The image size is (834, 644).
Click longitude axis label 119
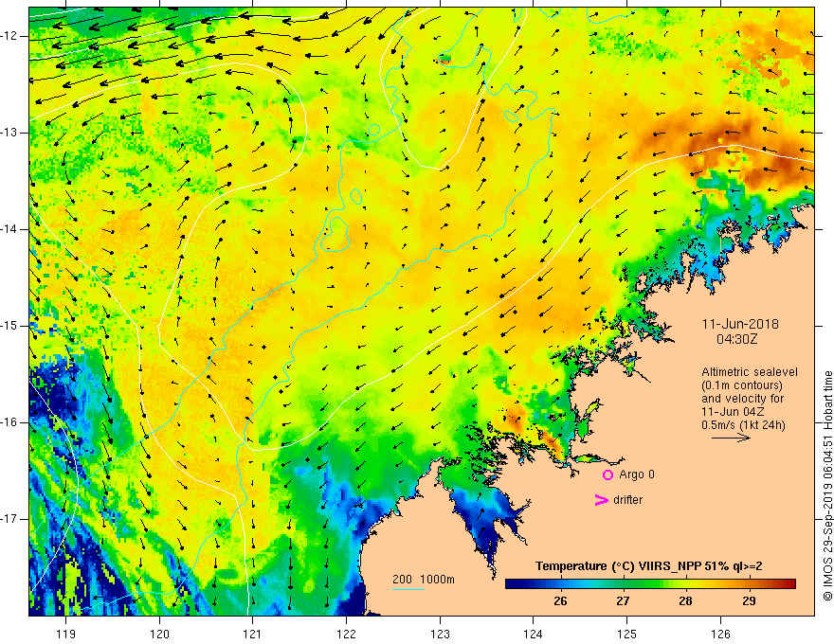click(x=66, y=634)
